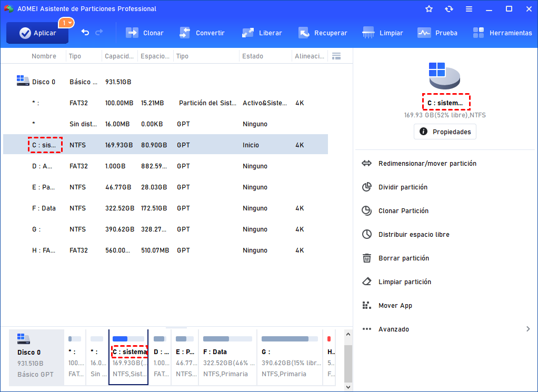
Task: Select the H block in disk map
Action: (x=330, y=357)
